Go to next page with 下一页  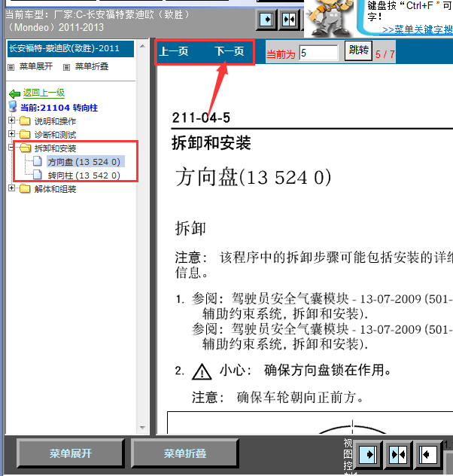[230, 51]
